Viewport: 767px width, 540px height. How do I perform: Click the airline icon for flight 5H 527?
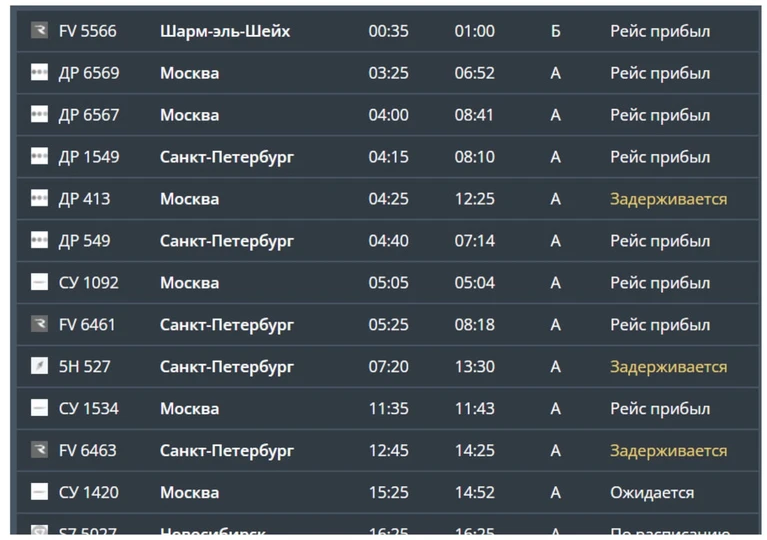pos(39,367)
